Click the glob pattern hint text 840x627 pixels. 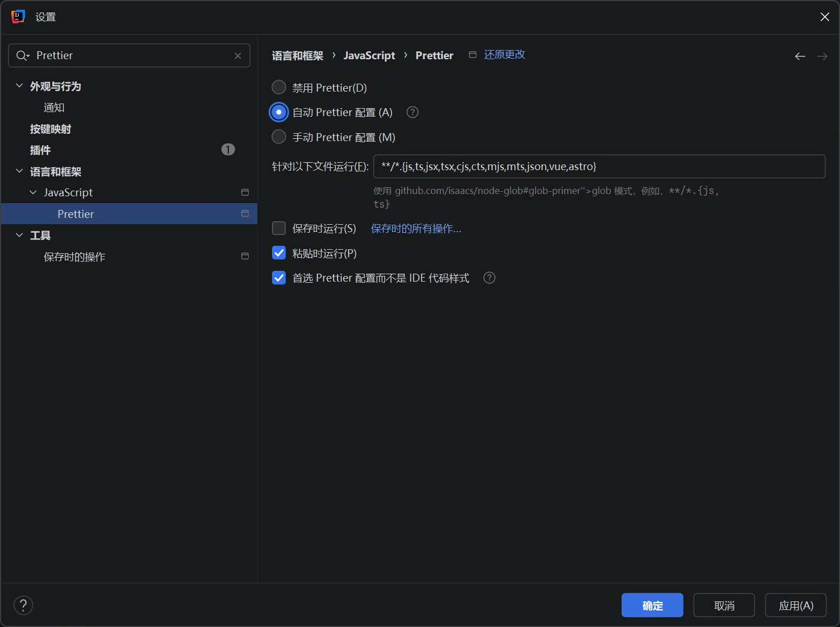(x=546, y=197)
